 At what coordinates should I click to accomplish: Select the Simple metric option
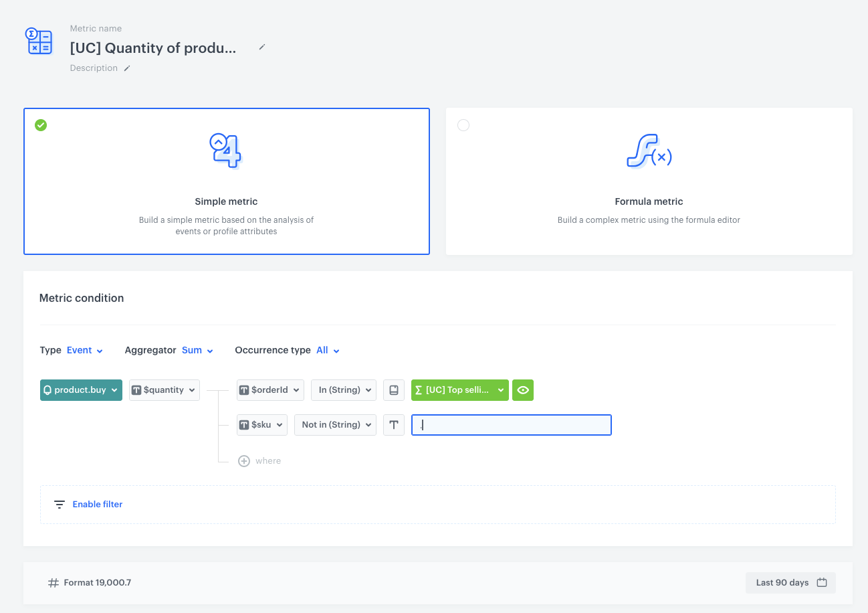click(x=226, y=181)
